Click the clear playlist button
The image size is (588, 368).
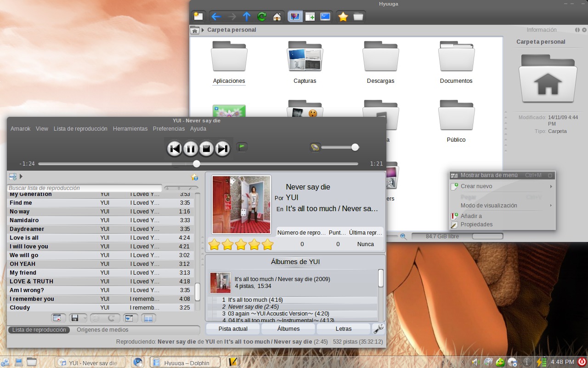click(57, 318)
